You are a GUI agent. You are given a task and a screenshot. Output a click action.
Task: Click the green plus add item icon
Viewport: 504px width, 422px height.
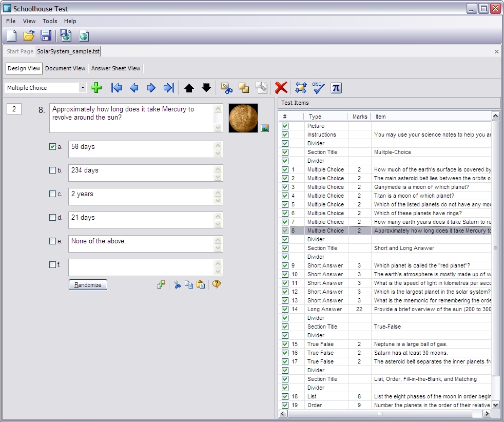[x=96, y=88]
